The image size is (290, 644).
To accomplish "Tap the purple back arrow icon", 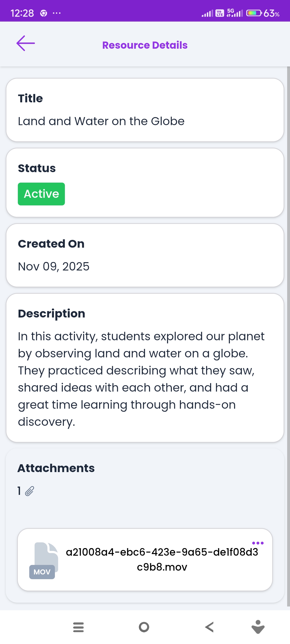I will [25, 43].
